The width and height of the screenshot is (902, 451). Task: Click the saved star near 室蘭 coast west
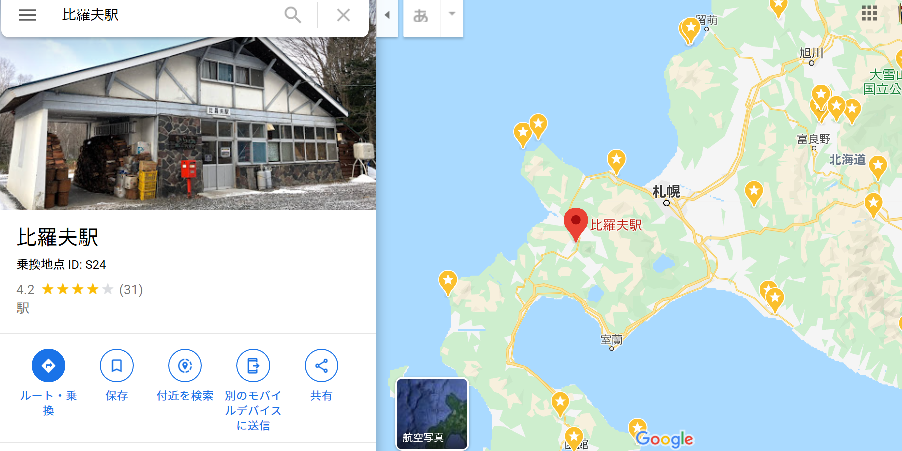448,283
